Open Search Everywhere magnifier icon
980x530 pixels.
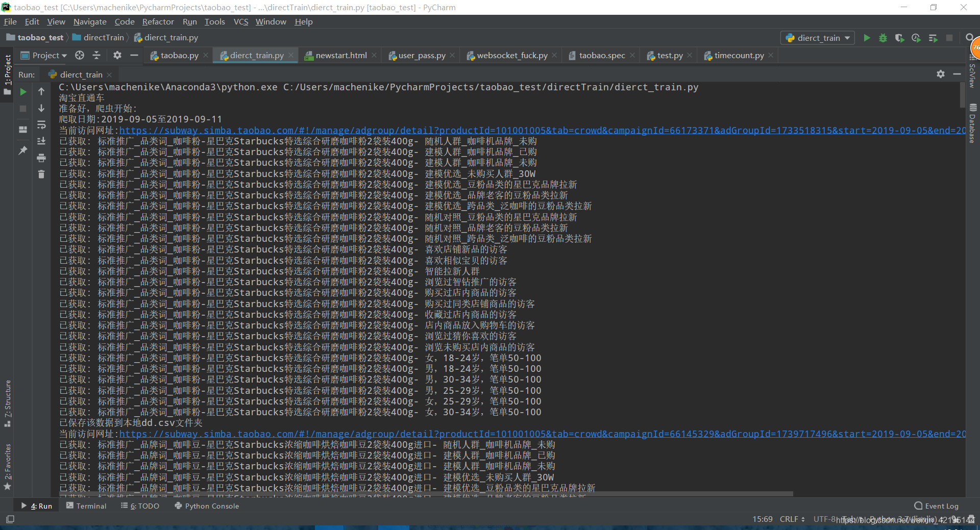(969, 38)
